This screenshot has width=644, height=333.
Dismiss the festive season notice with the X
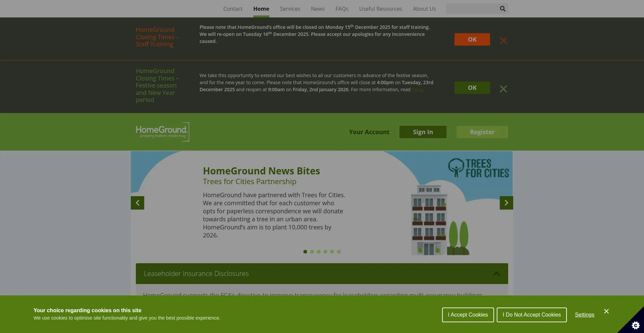pos(503,89)
